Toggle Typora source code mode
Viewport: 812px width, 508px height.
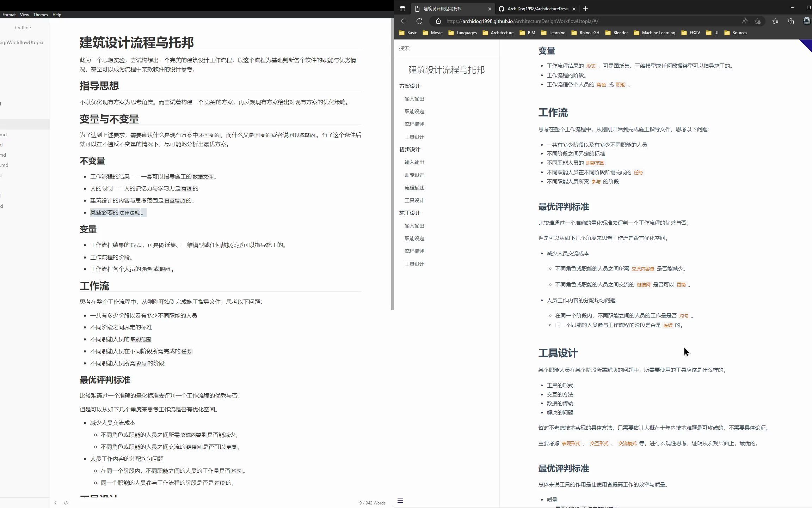tap(66, 503)
